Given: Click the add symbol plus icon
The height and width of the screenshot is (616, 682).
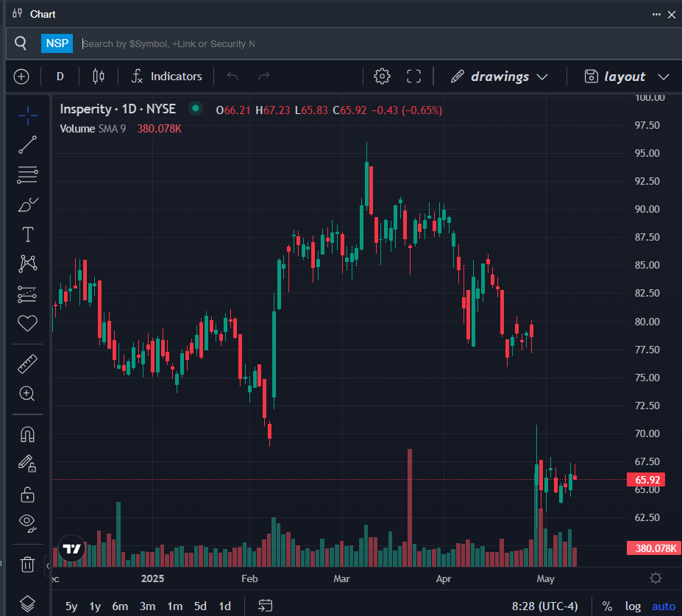Looking at the screenshot, I should (21, 77).
